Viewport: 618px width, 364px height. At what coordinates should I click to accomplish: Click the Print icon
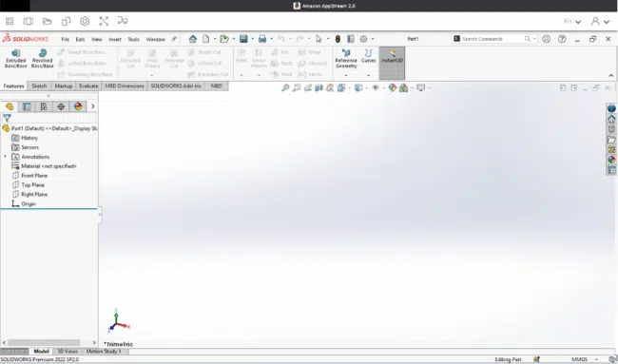point(262,39)
